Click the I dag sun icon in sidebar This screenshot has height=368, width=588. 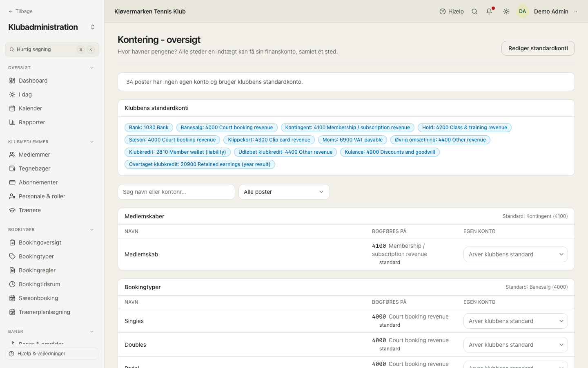click(12, 94)
